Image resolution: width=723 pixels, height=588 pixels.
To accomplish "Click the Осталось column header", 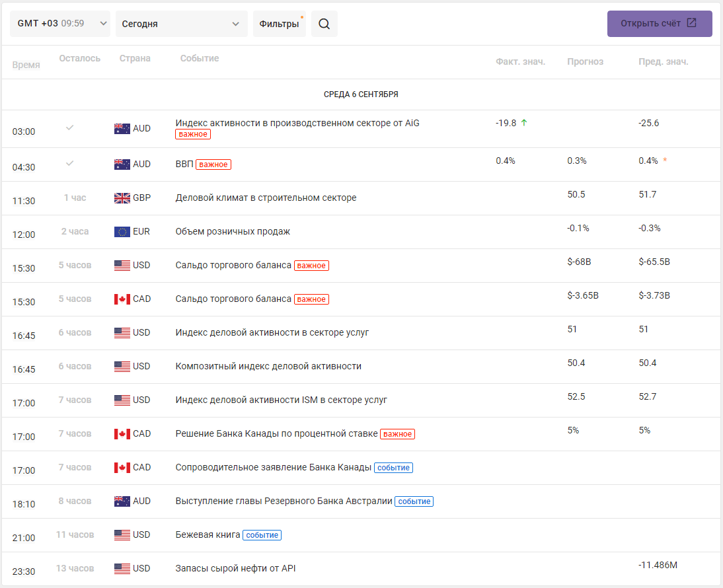I will point(80,59).
